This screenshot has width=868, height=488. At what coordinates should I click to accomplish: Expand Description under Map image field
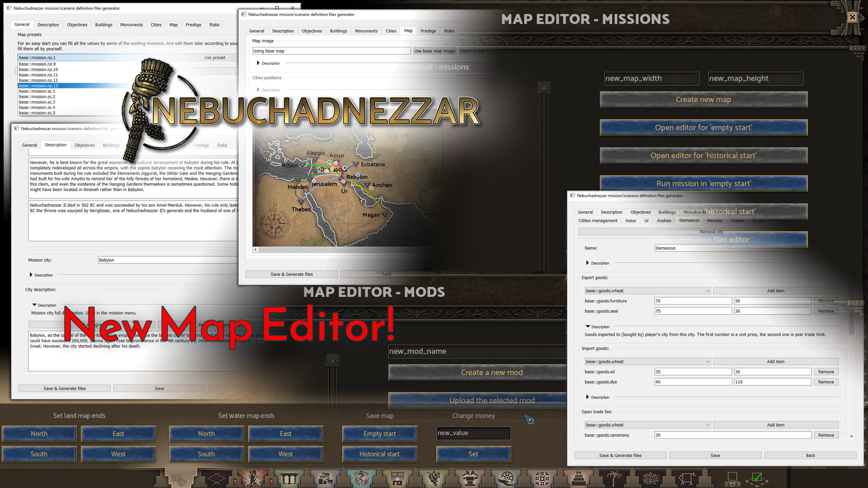268,63
